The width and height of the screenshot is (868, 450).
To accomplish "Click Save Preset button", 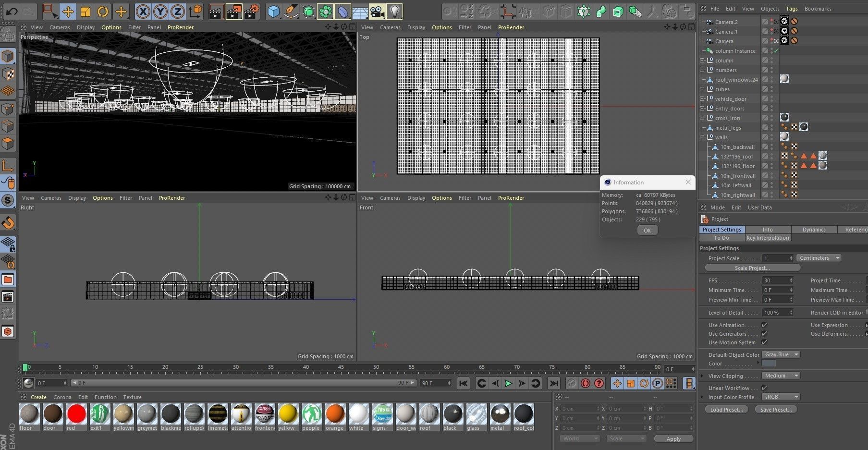I will click(x=776, y=410).
